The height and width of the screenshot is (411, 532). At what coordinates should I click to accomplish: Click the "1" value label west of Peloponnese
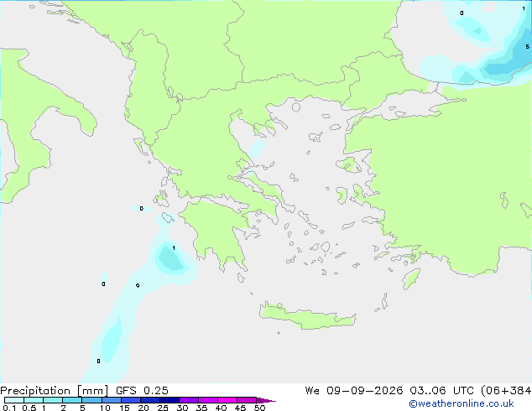pyautogui.click(x=174, y=248)
